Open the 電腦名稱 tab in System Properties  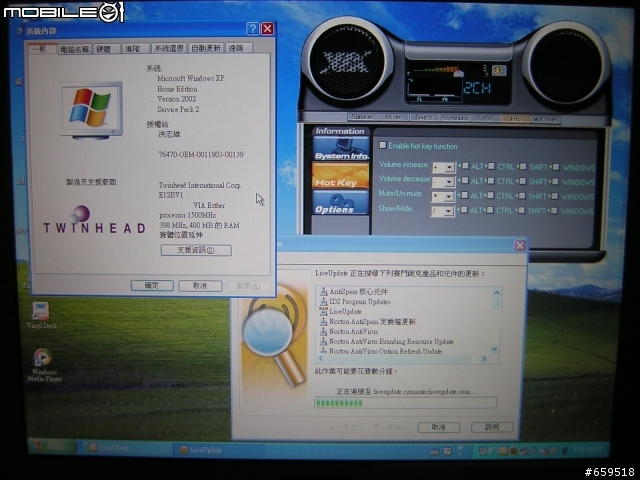[74, 49]
